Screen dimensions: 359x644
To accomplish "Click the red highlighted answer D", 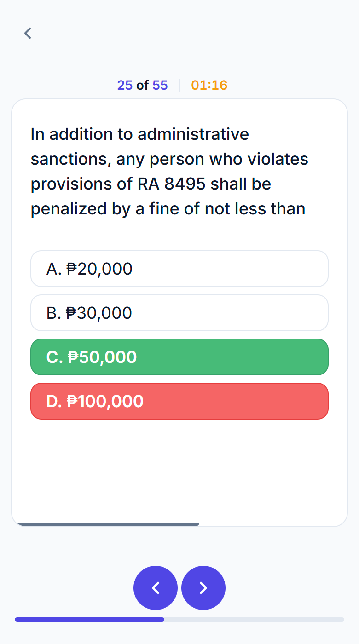I will (x=179, y=401).
